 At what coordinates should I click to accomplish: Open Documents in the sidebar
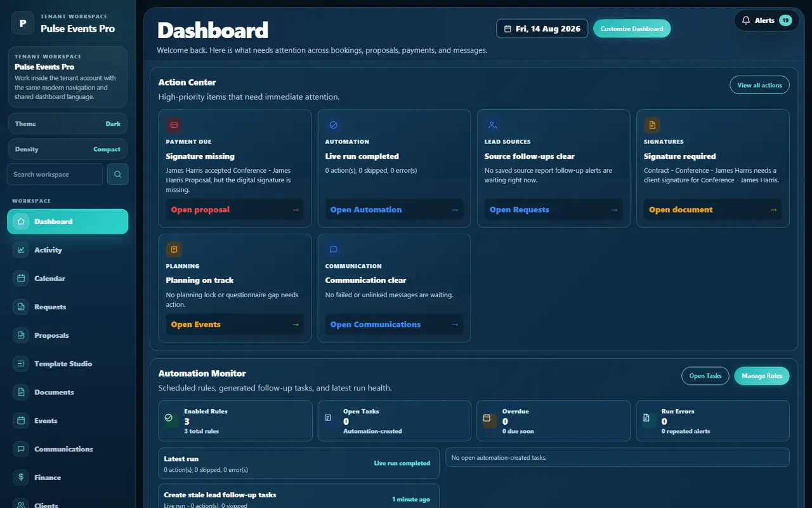pos(67,392)
